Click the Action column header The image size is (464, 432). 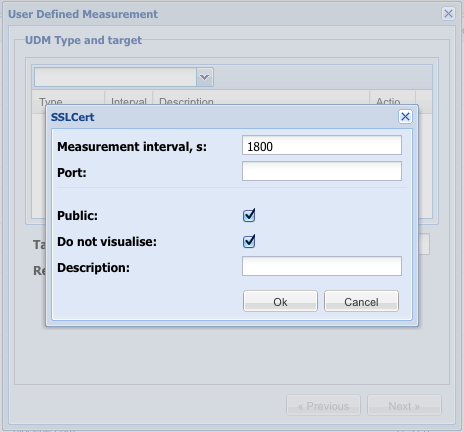coord(393,99)
